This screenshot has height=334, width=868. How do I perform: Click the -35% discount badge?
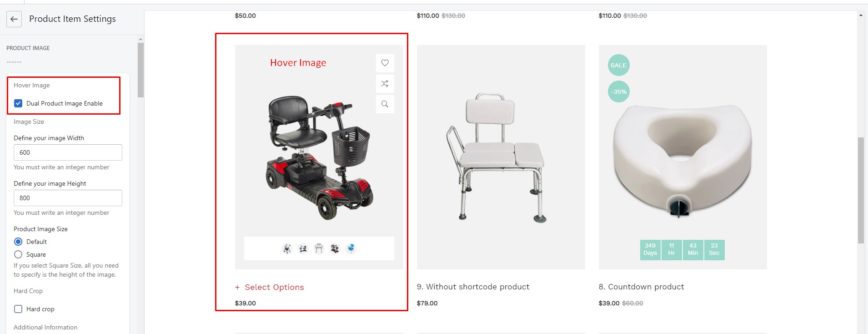tap(618, 91)
